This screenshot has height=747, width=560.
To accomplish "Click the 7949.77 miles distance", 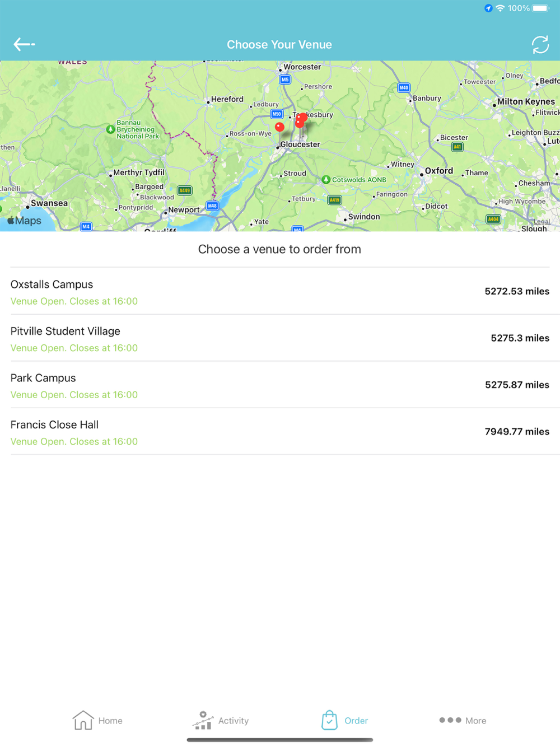I will tap(517, 432).
